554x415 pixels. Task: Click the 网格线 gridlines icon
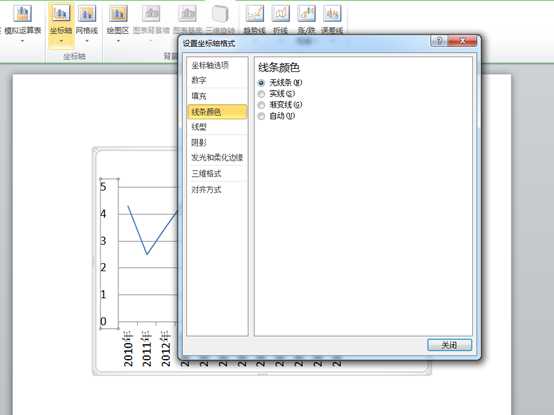87,13
